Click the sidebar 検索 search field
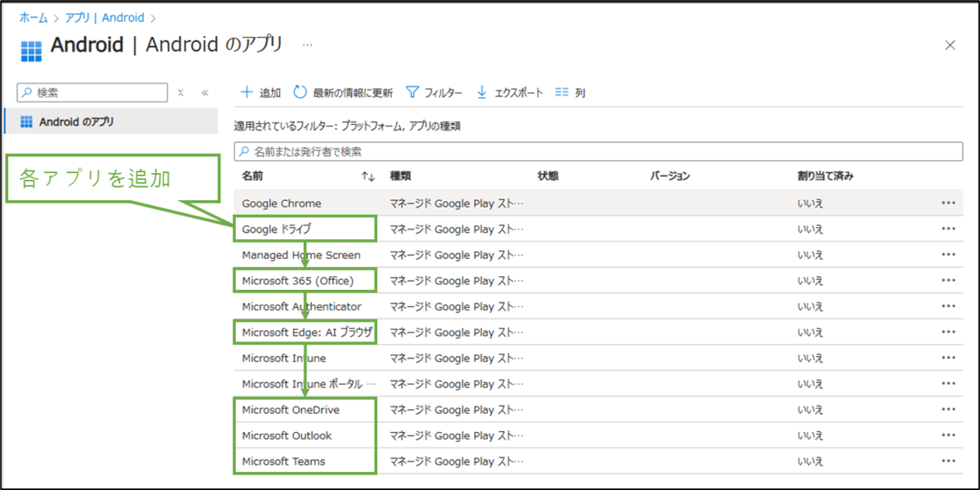The image size is (980, 490). click(92, 93)
